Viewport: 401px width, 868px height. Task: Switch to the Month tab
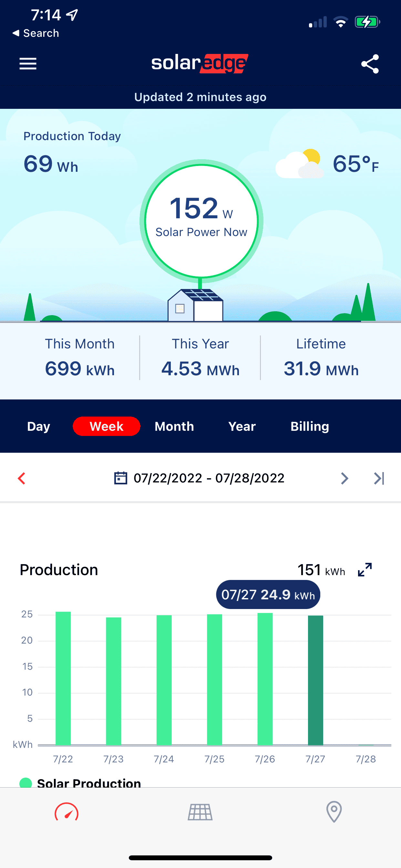174,426
